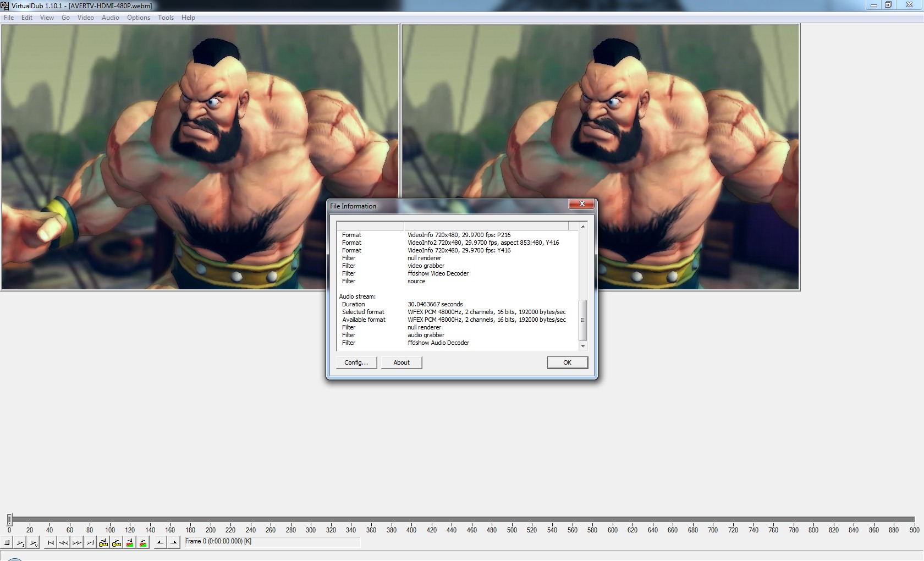This screenshot has height=561, width=924.
Task: Scan forward for scene change
Action: point(143,543)
